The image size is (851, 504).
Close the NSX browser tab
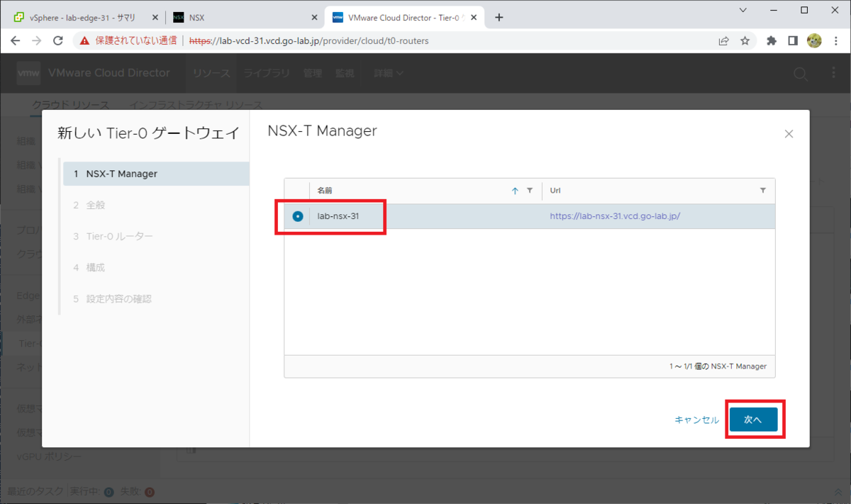(x=314, y=18)
